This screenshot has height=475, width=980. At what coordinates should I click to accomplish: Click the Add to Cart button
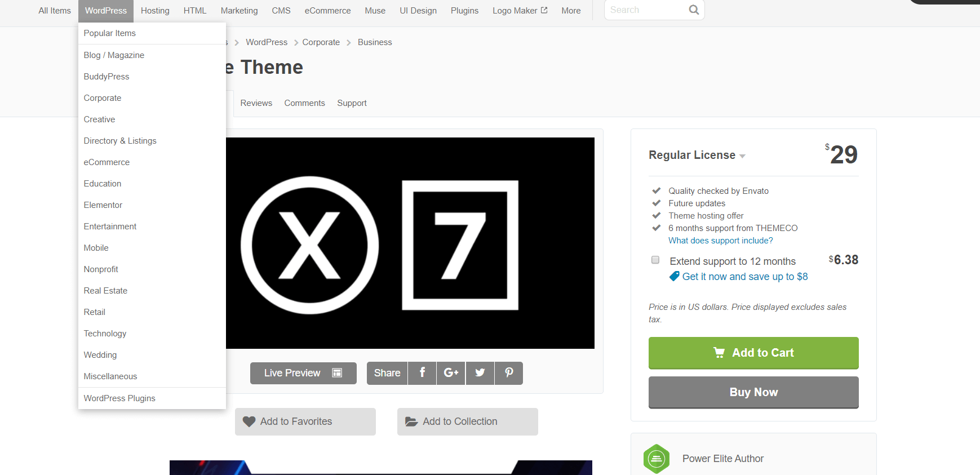point(753,353)
